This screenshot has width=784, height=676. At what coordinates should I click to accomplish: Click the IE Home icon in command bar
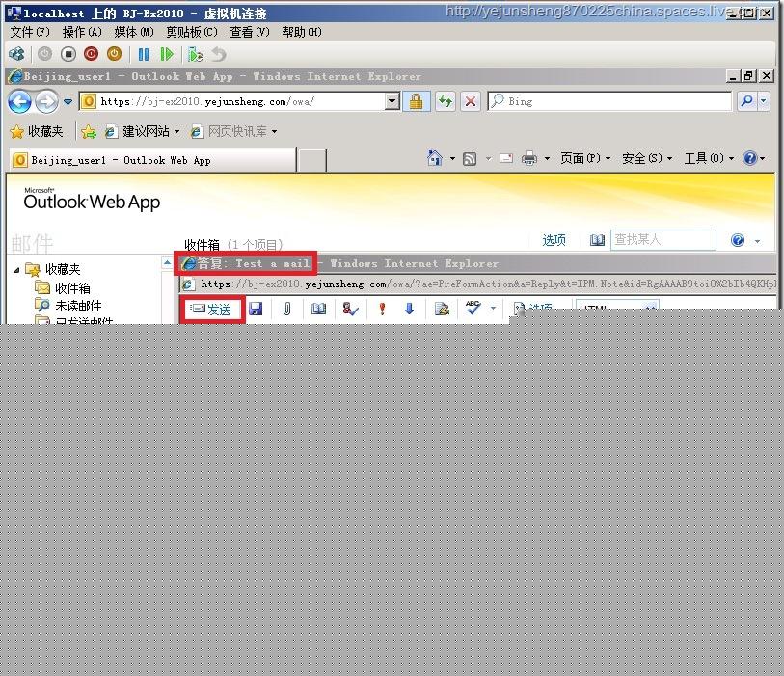pyautogui.click(x=435, y=158)
